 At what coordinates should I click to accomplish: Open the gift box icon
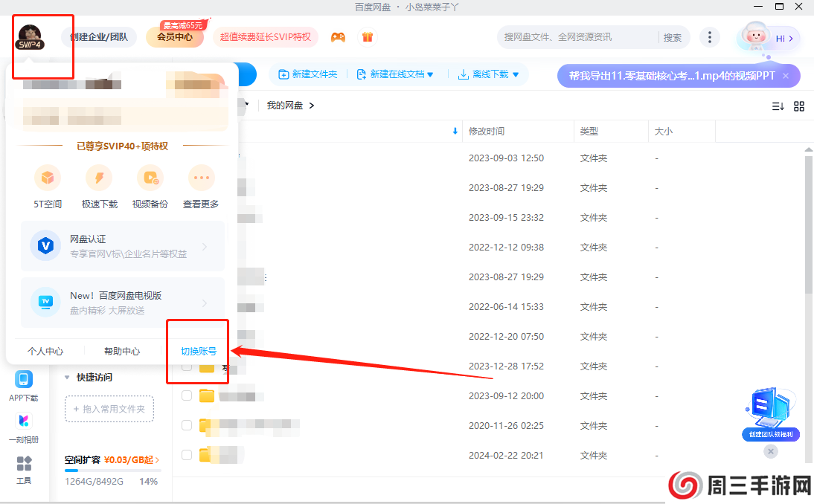pyautogui.click(x=368, y=37)
